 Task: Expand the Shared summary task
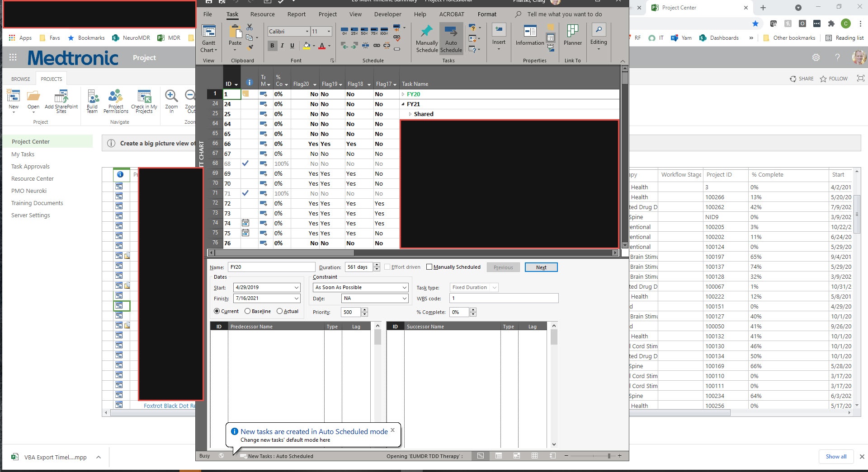click(410, 114)
